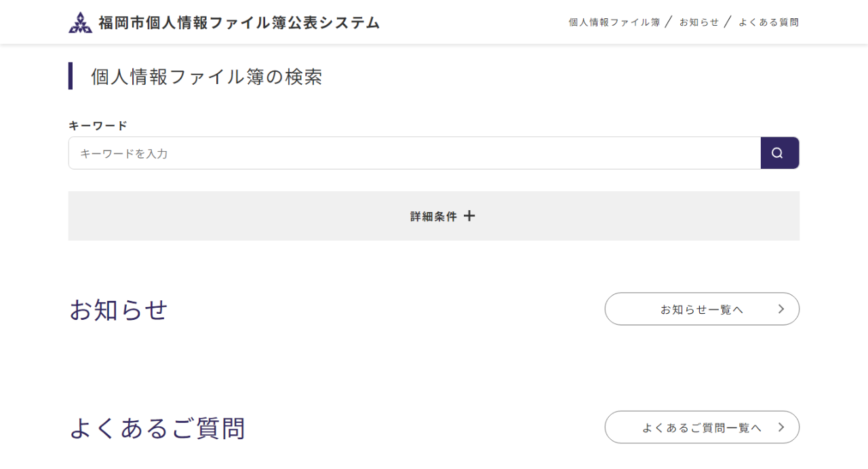The width and height of the screenshot is (868, 469).
Task: Expand the 詳細条件 advanced conditions panel
Action: tap(434, 216)
